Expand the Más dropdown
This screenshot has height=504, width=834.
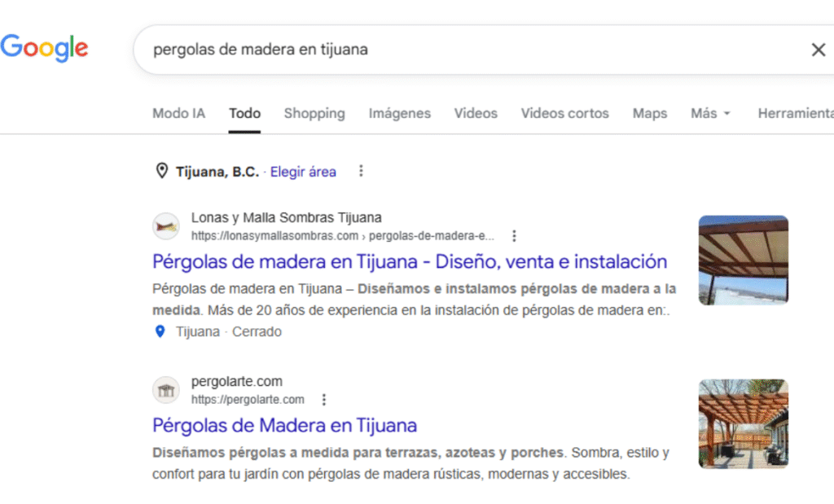click(x=710, y=113)
